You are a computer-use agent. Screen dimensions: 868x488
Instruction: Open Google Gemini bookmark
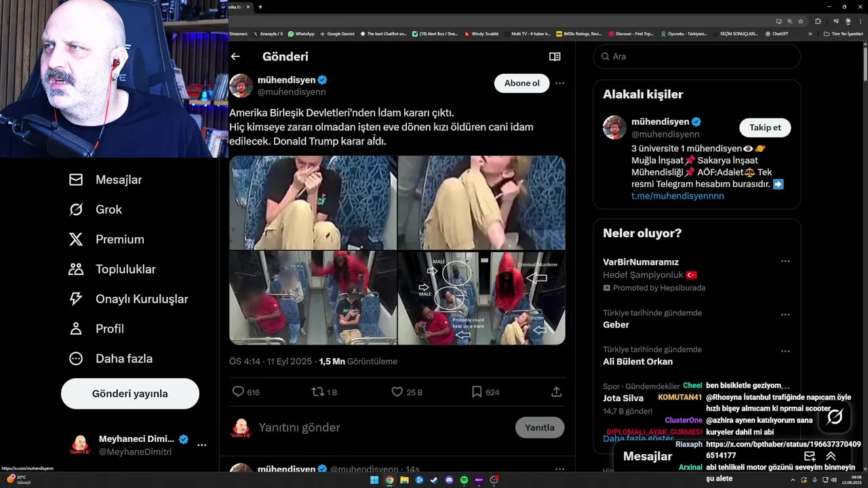click(x=337, y=33)
